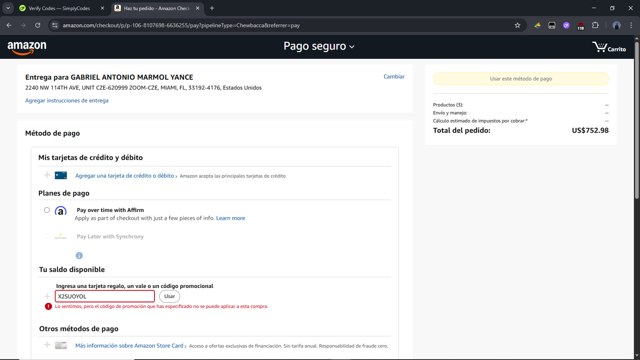Image resolution: width=640 pixels, height=360 pixels.
Task: Open tab search dropdown arrow
Action: pyautogui.click(x=8, y=8)
